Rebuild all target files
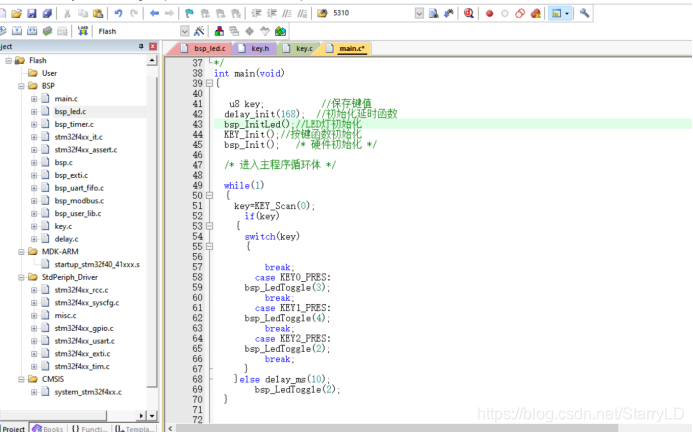The height and width of the screenshot is (432, 693). (32, 31)
